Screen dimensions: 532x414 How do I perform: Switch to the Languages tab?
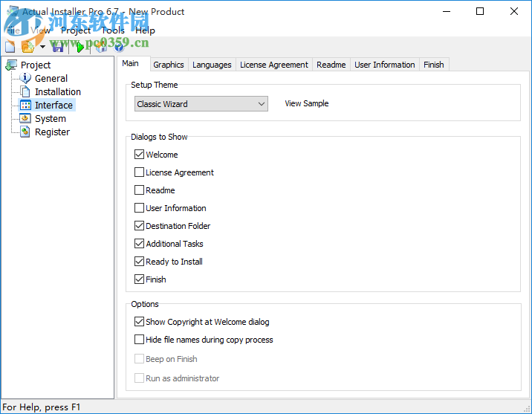coord(212,65)
